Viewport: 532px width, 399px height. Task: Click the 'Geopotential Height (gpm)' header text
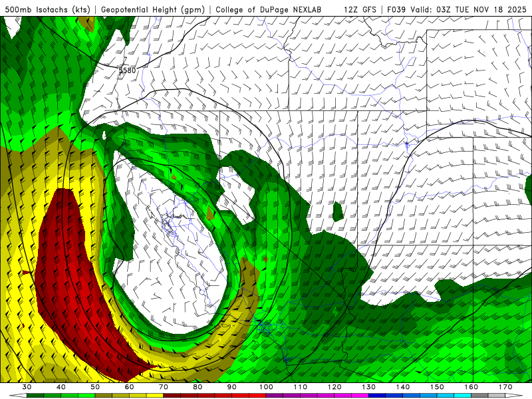pos(153,9)
